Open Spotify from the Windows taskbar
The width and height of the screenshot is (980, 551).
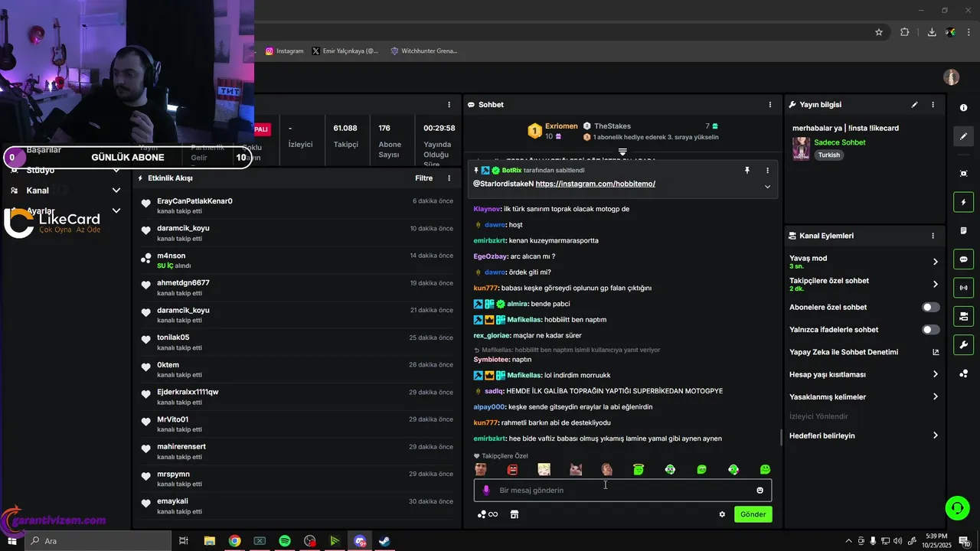285,541
